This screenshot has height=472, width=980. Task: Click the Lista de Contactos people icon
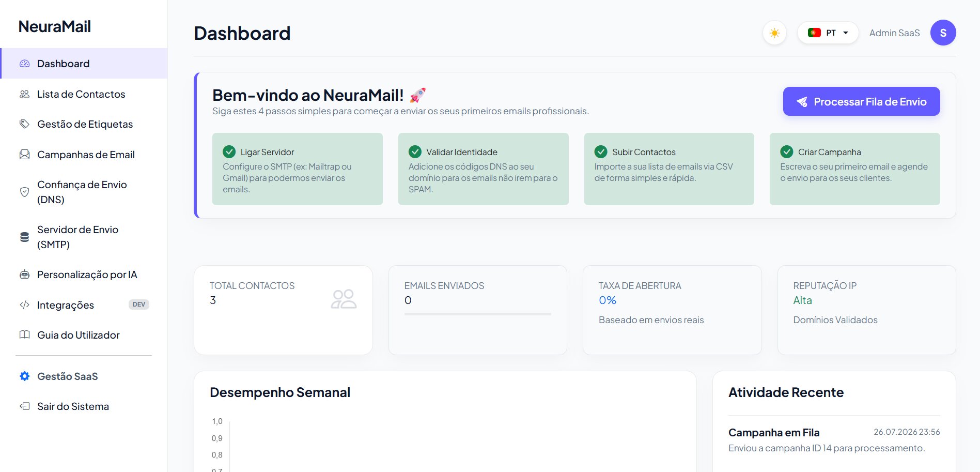coord(24,94)
